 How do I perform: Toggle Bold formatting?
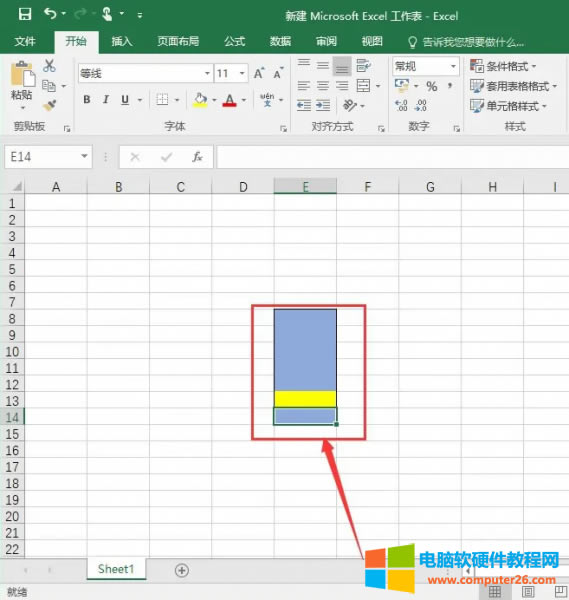tap(87, 100)
